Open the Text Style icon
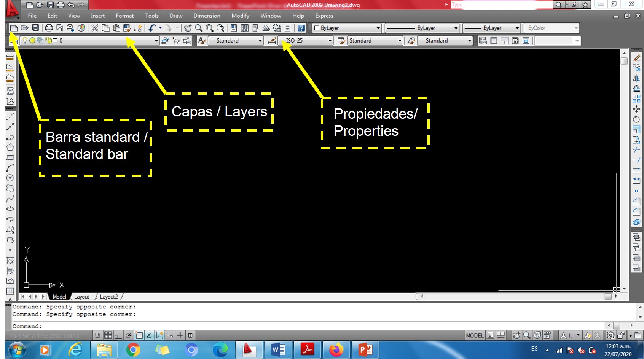The width and height of the screenshot is (644, 359). 202,41
